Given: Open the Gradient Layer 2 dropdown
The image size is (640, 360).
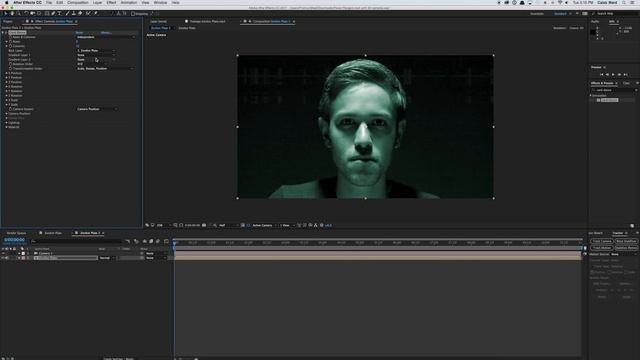Looking at the screenshot, I should [96, 60].
